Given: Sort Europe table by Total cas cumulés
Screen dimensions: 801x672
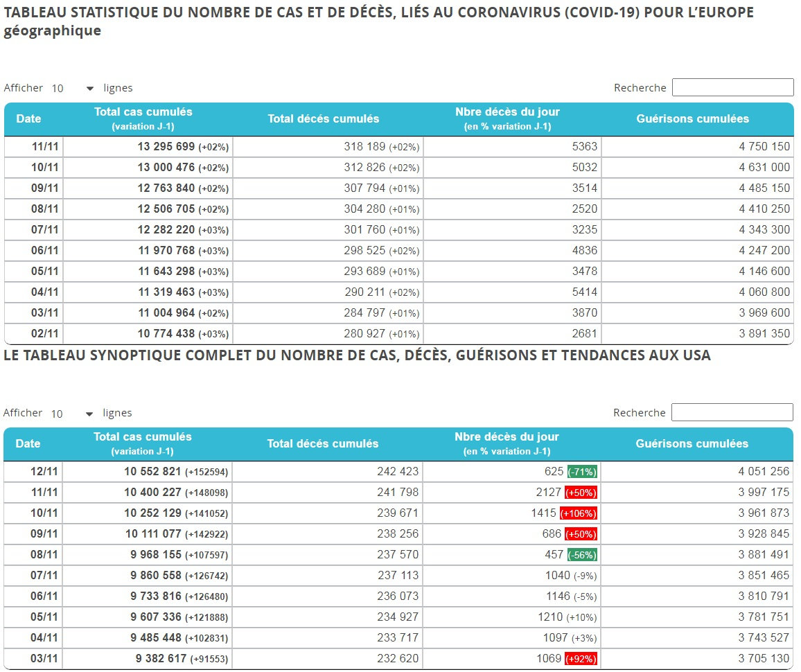Looking at the screenshot, I should tap(143, 118).
